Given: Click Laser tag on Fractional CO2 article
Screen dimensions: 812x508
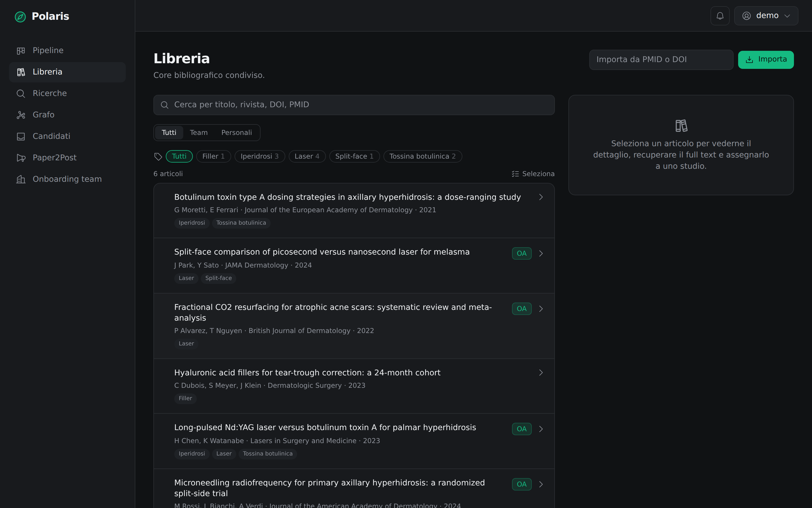Looking at the screenshot, I should [x=186, y=344].
